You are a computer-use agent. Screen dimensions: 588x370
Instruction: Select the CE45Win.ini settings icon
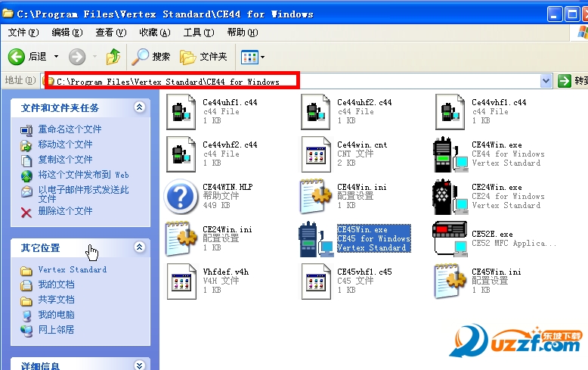[449, 281]
